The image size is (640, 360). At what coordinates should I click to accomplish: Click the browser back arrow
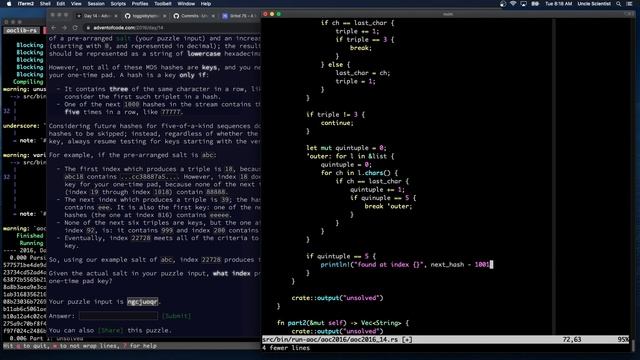(x=54, y=28)
